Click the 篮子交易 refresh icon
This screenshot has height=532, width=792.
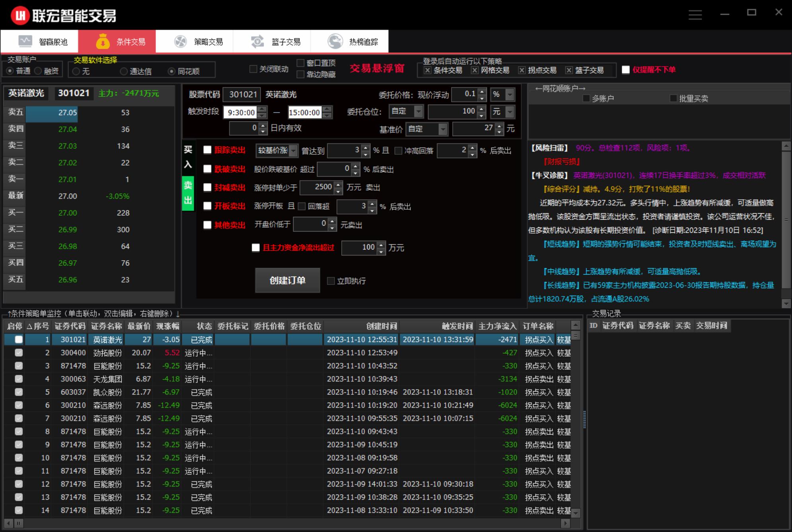coord(257,41)
